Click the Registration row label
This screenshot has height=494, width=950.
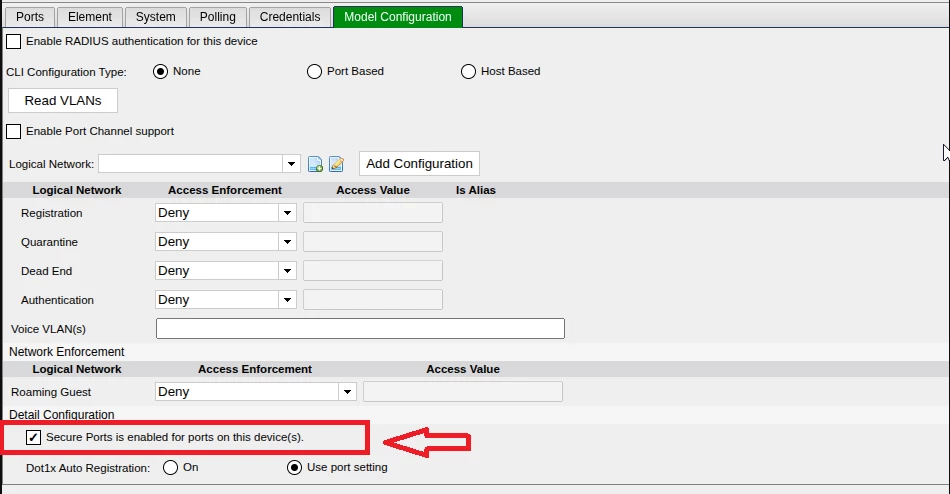pos(51,213)
